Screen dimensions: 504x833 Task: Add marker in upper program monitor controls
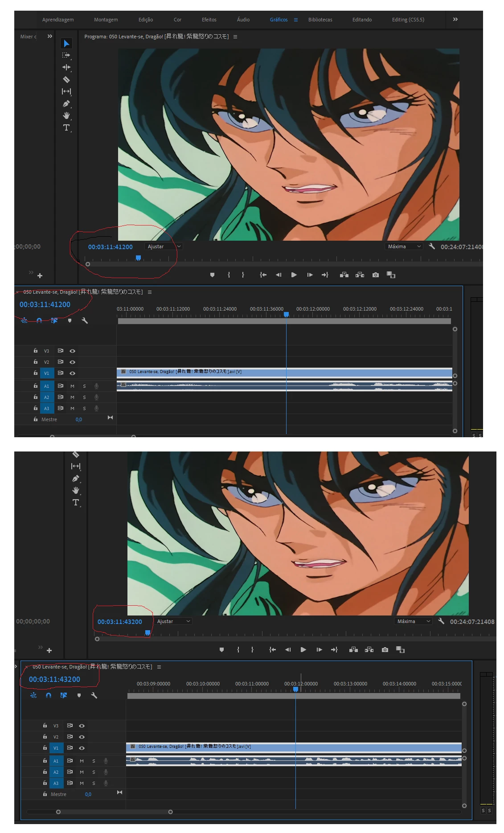coord(212,275)
